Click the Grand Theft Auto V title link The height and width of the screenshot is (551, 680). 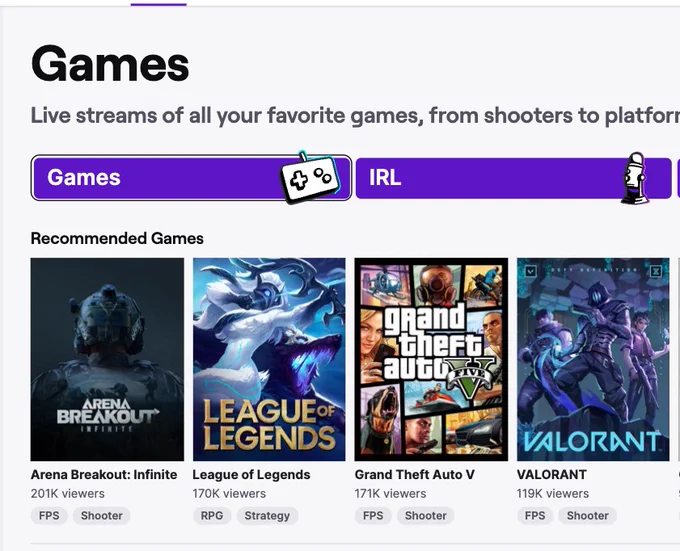415,475
